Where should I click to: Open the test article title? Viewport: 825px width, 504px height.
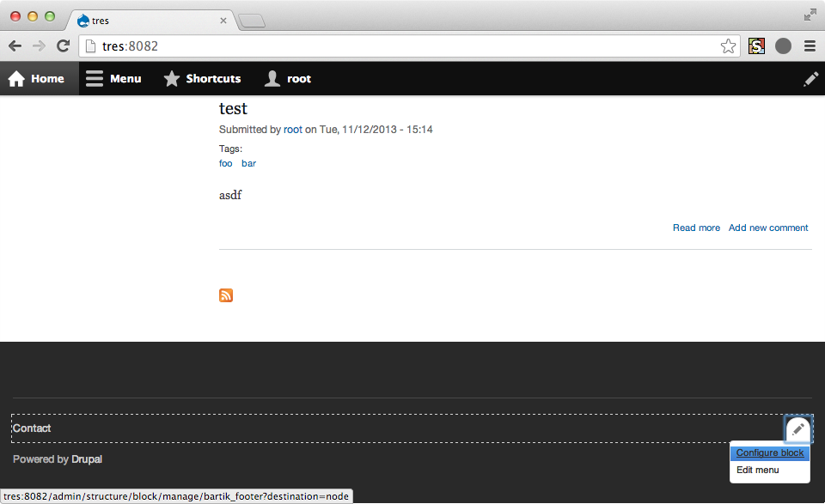pyautogui.click(x=233, y=109)
